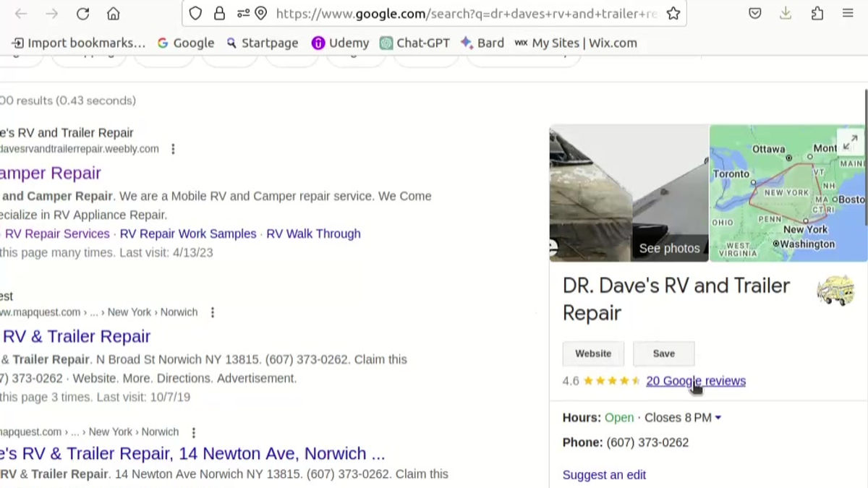Click the Google search URL field
868x488 pixels.
[x=467, y=14]
